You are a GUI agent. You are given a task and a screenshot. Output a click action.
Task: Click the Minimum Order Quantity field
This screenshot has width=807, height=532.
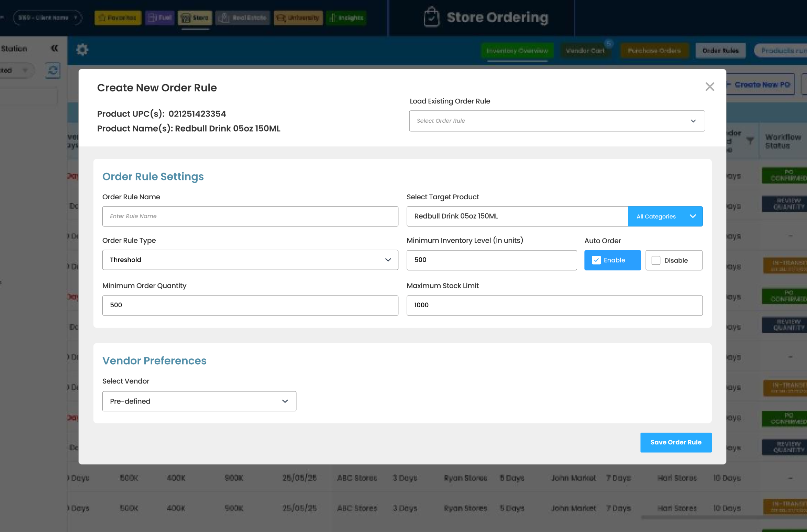click(250, 305)
